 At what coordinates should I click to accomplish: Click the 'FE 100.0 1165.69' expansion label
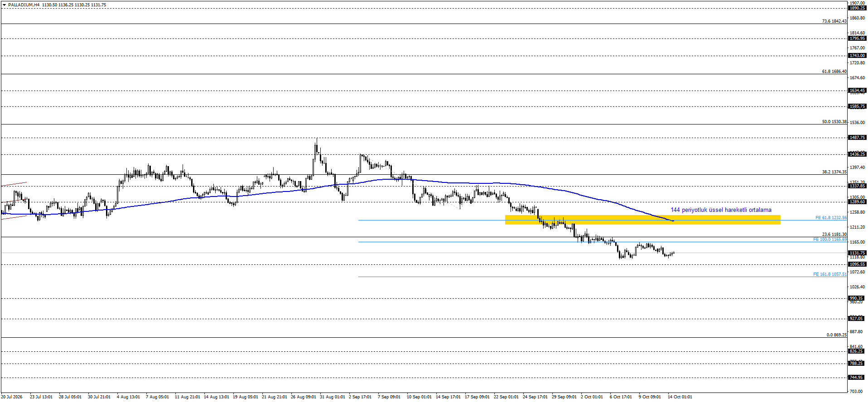click(830, 239)
